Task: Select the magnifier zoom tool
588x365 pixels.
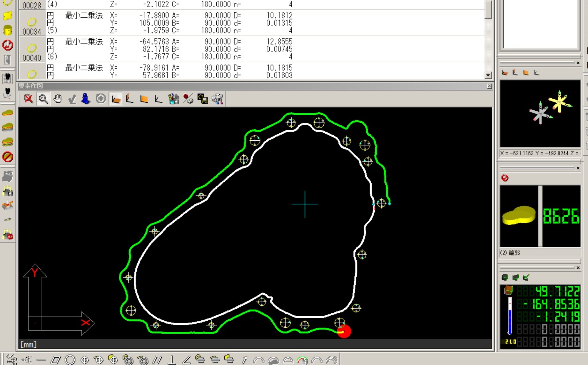Action: (43, 99)
